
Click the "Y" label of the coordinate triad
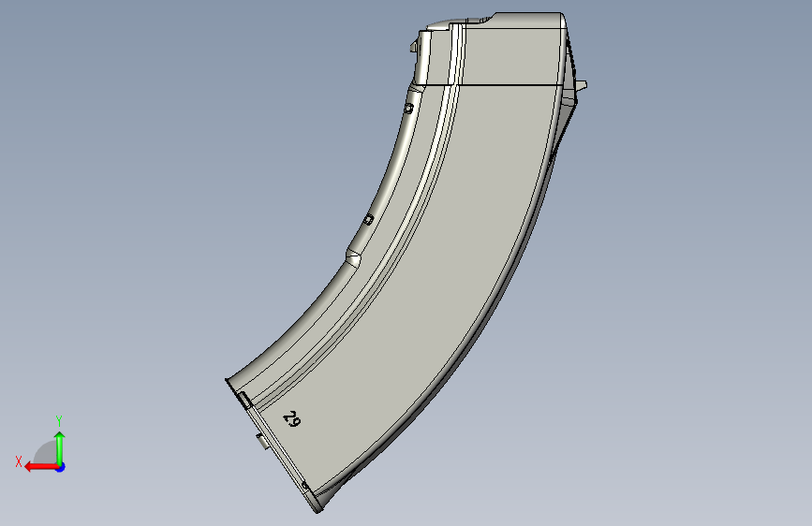tap(59, 420)
